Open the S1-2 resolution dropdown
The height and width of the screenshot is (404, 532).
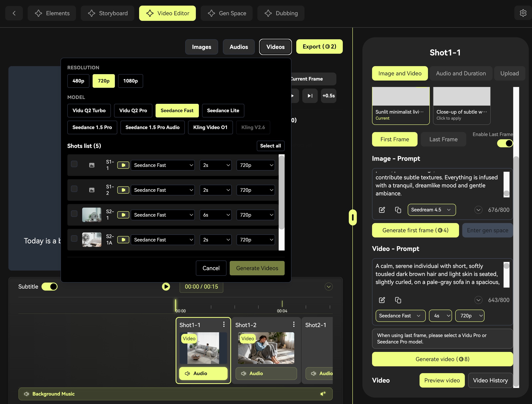point(256,190)
